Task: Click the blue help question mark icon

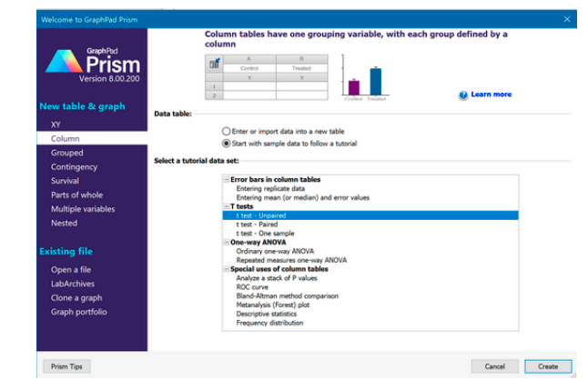Action: pyautogui.click(x=463, y=95)
